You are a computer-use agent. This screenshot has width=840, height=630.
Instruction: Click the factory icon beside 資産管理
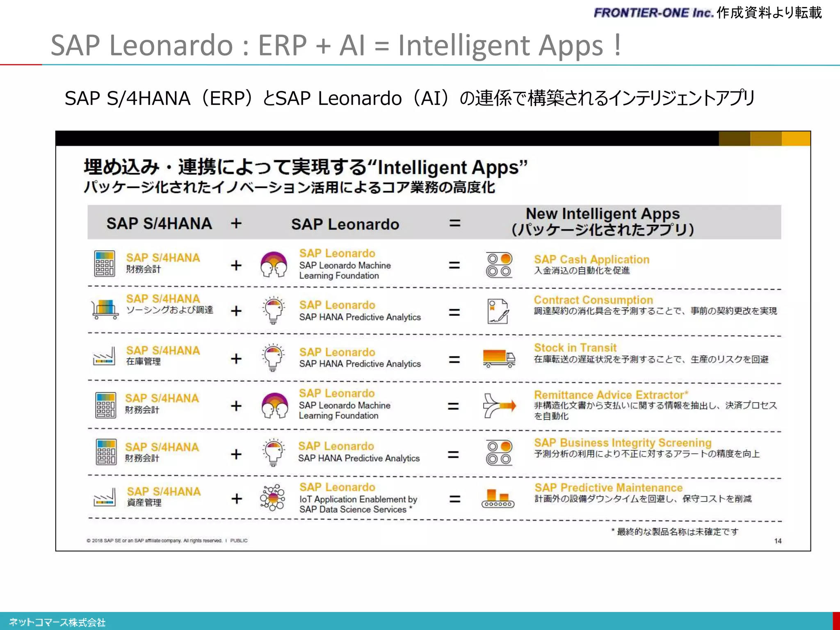tap(105, 497)
